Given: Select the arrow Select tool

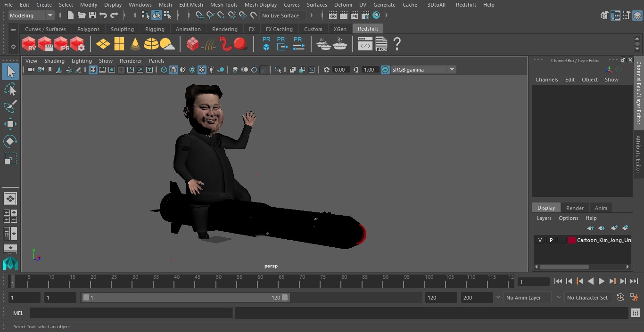Looking at the screenshot, I should pyautogui.click(x=10, y=72).
